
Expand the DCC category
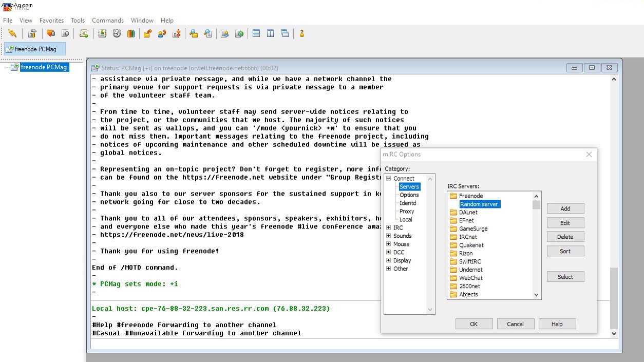[389, 253]
